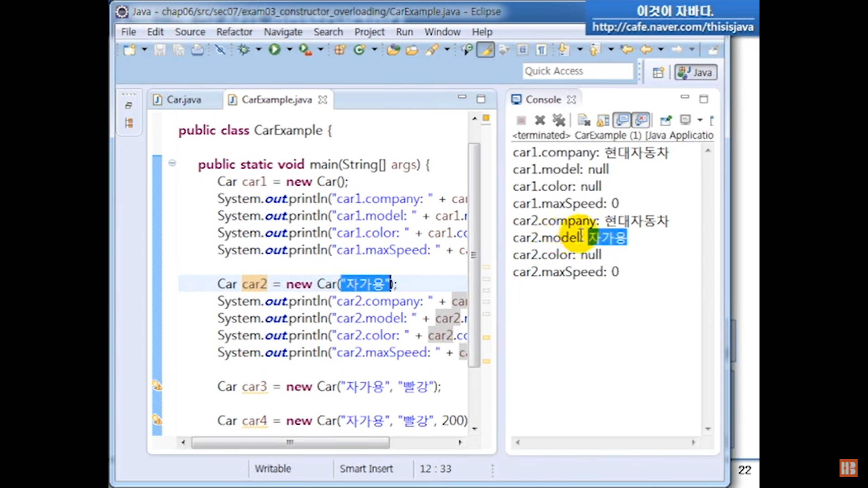The width and height of the screenshot is (868, 488).
Task: Click the Next Annotation icon
Action: tap(563, 50)
